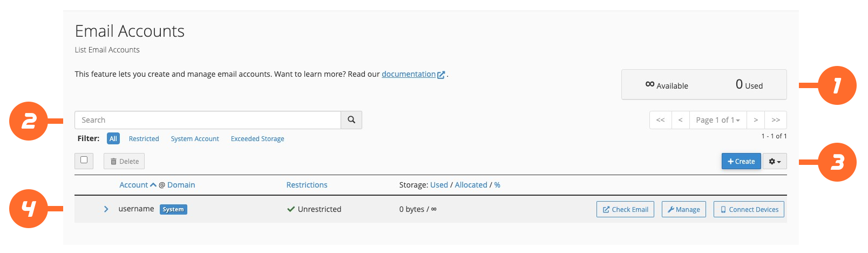Click the search magnifier icon button
Viewport: 868px width, 253px height.
click(x=351, y=120)
